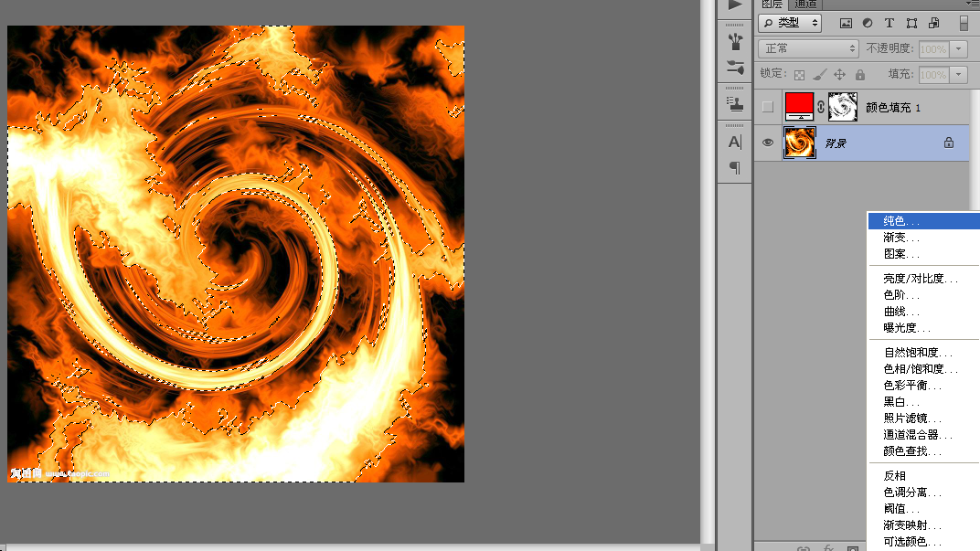Open the Brush settings panel icon
The height and width of the screenshot is (551, 980).
pos(735,67)
